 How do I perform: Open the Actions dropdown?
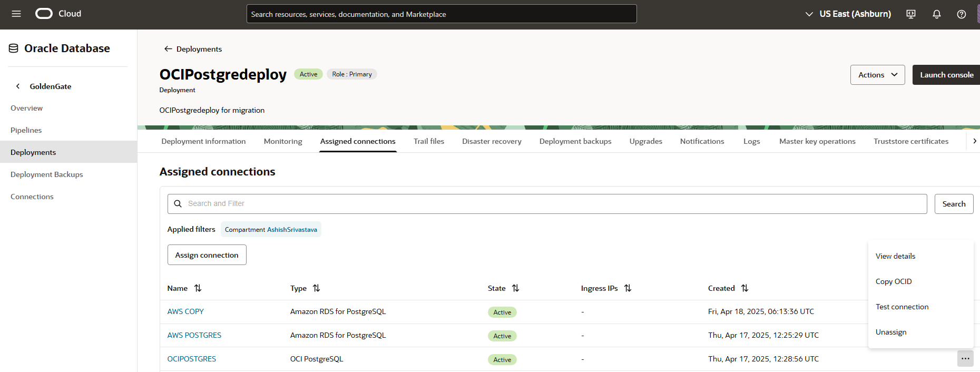[877, 75]
